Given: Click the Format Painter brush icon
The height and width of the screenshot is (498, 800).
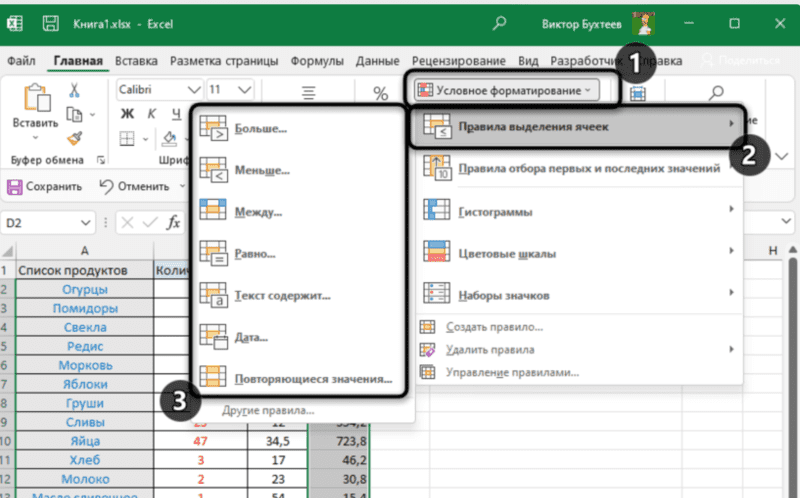Looking at the screenshot, I should tap(74, 137).
